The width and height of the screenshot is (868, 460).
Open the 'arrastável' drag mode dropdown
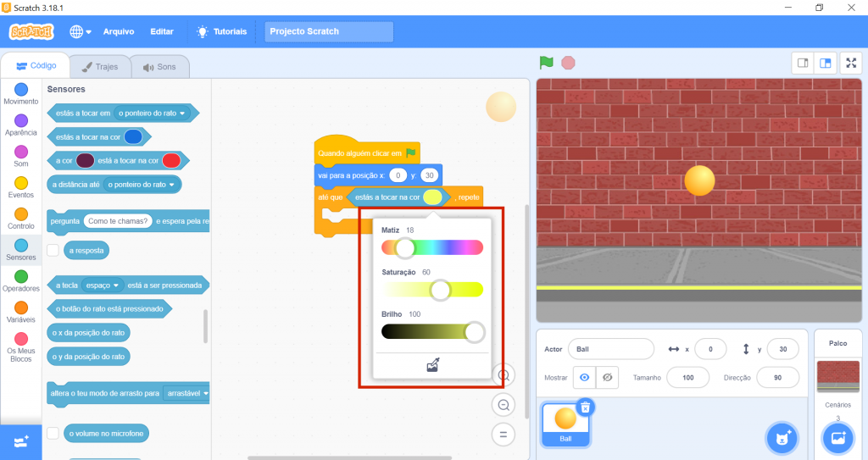point(187,394)
